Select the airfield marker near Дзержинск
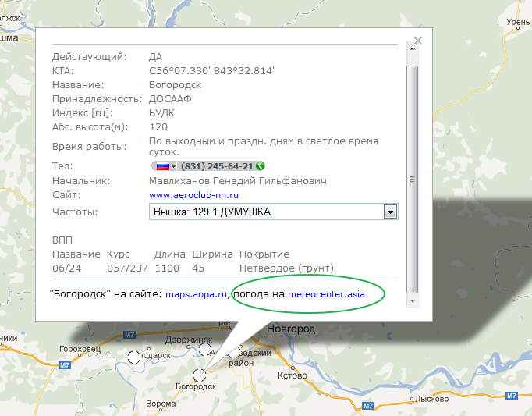The image size is (532, 416). coord(204,350)
